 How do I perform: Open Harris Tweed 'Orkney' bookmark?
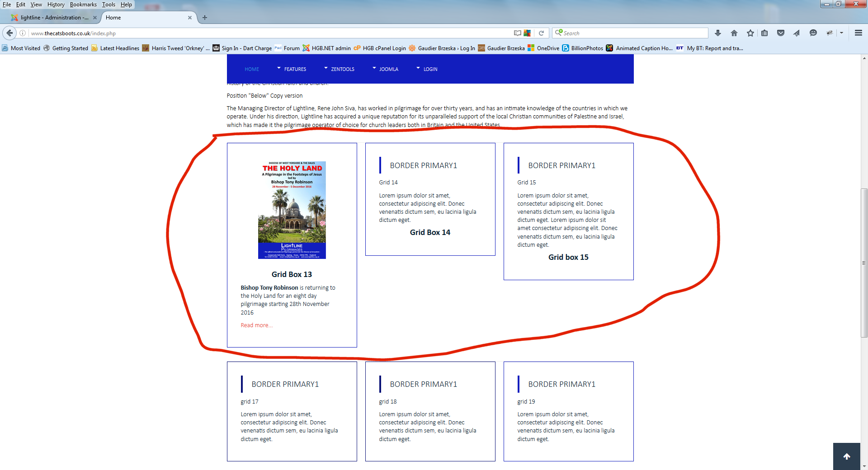tap(176, 48)
